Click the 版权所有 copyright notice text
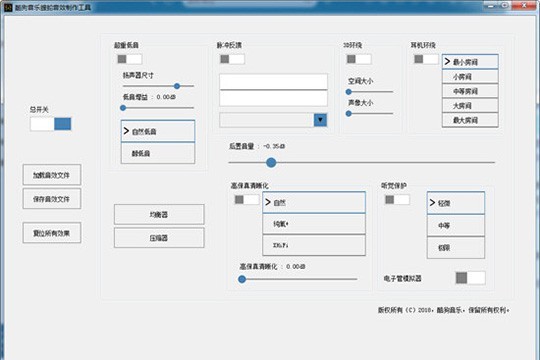The width and height of the screenshot is (540, 360). click(443, 310)
